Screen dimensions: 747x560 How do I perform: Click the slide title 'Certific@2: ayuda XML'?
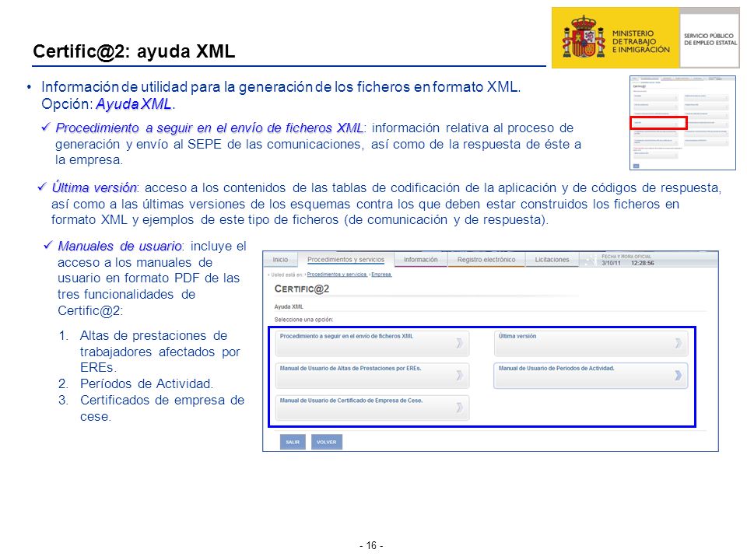click(134, 51)
